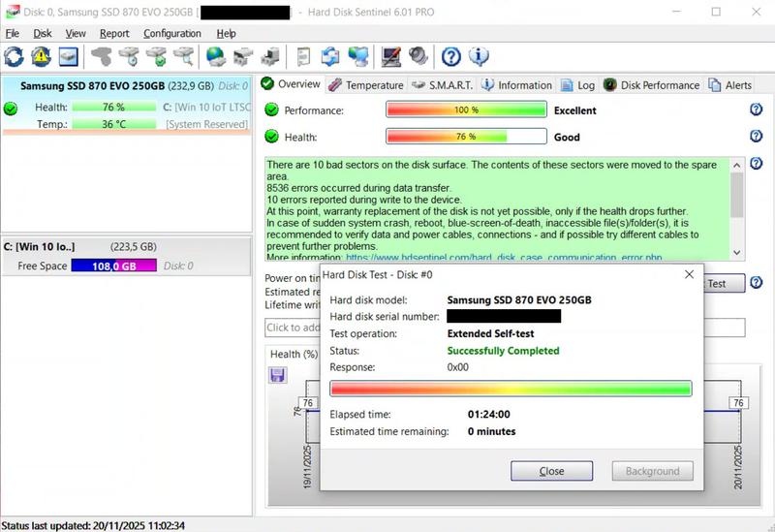Click the Free Space 108,0 GB bar

[113, 266]
